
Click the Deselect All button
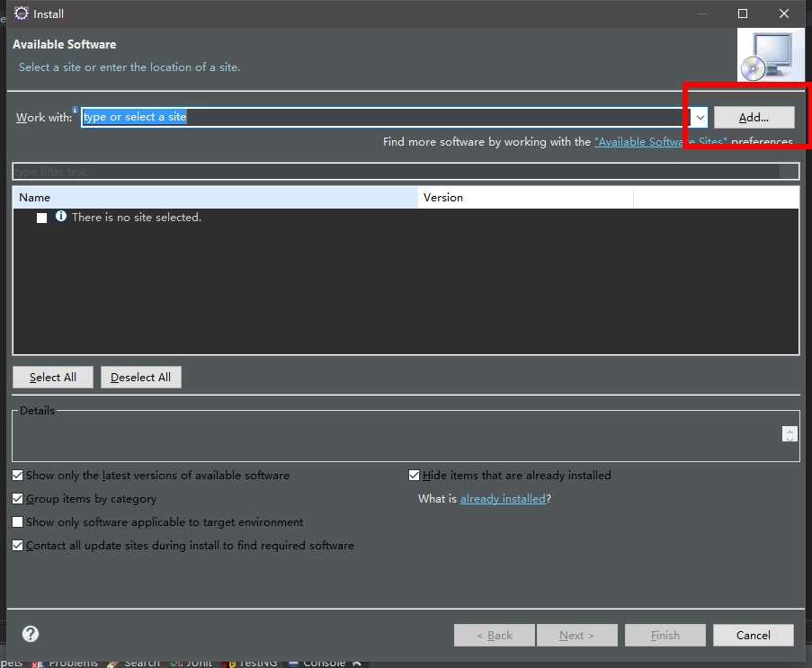coord(141,377)
